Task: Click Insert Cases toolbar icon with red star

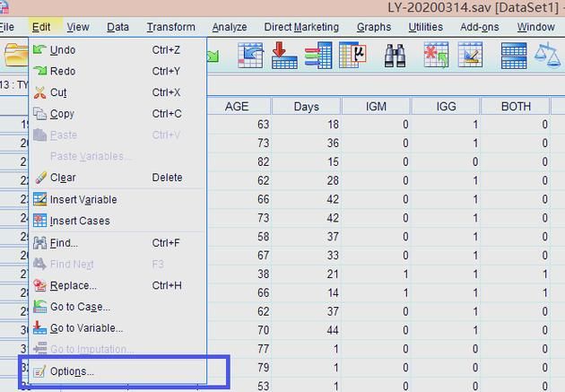Action: tap(436, 55)
